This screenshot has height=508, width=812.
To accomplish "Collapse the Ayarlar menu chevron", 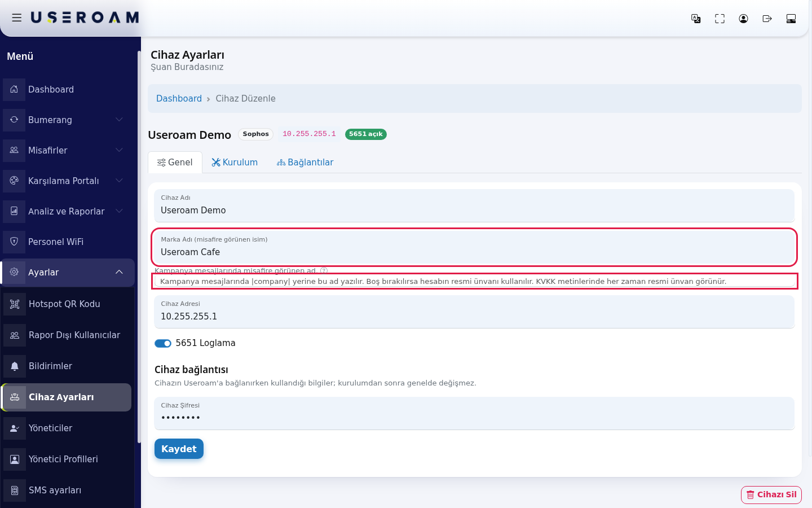I will click(119, 272).
